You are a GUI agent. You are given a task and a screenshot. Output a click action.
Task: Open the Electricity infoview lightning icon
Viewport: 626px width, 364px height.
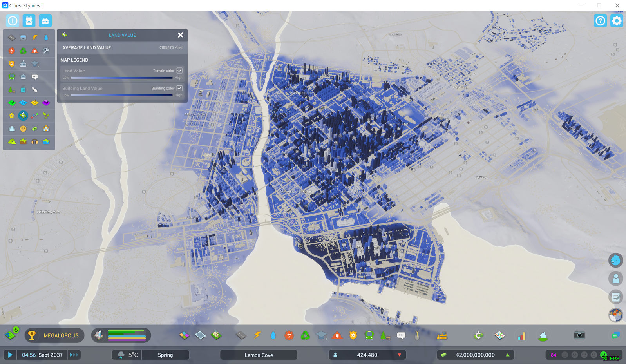(34, 38)
